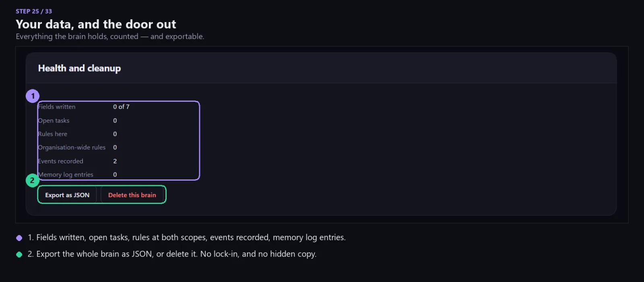The image size is (644, 282).
Task: Click the purple bullet dot in legend
Action: pos(19,238)
